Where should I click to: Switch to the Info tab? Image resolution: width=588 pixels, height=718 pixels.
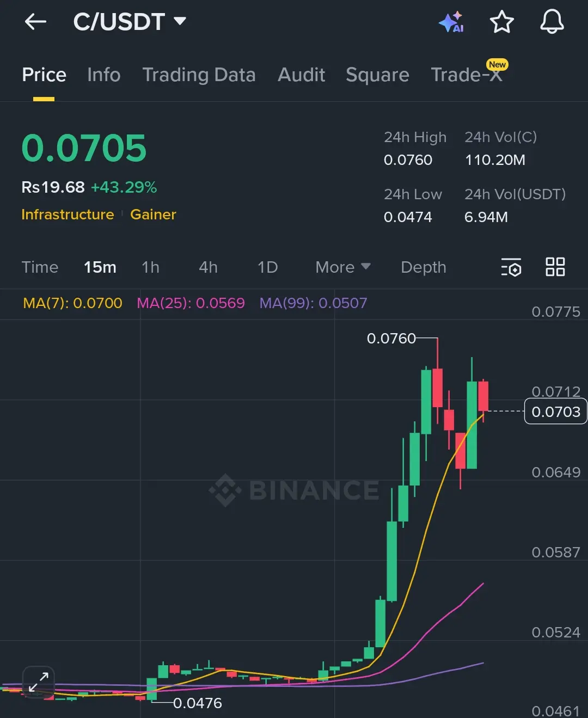(x=104, y=75)
